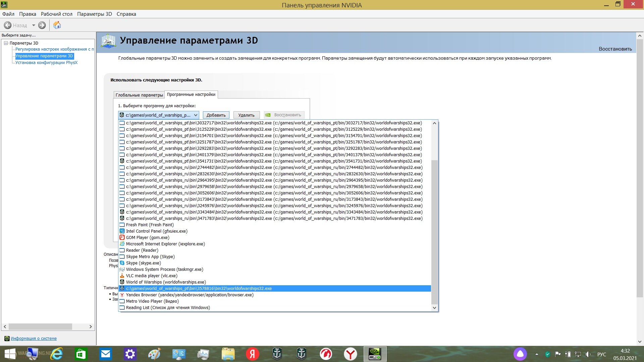This screenshot has height=362, width=644.
Task: Choose Windows System Process (taskmgr.exe) entry
Action: tap(275, 269)
